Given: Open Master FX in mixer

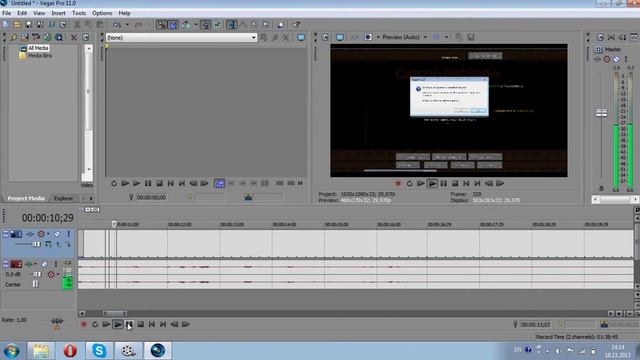Looking at the screenshot, I should (598, 59).
